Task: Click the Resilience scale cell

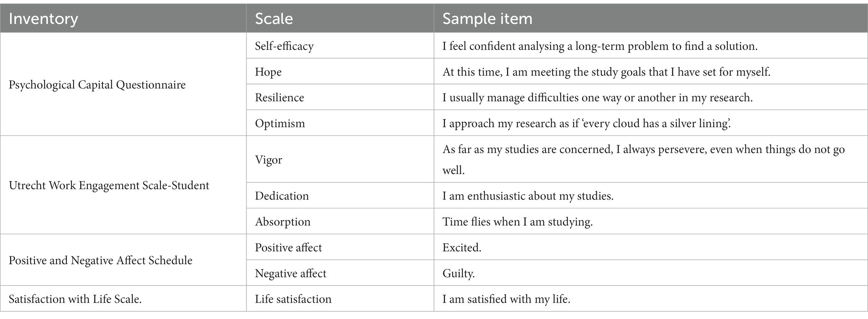Action: pyautogui.click(x=340, y=97)
